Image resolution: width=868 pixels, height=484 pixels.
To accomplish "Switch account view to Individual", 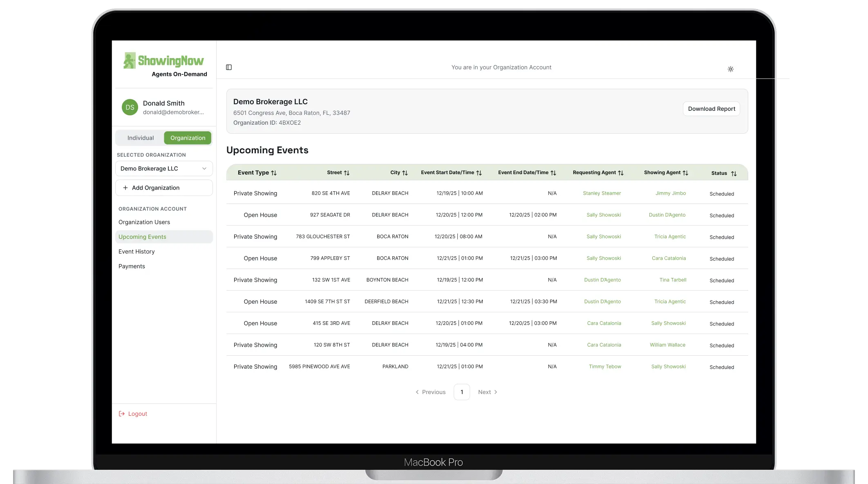I will (140, 138).
